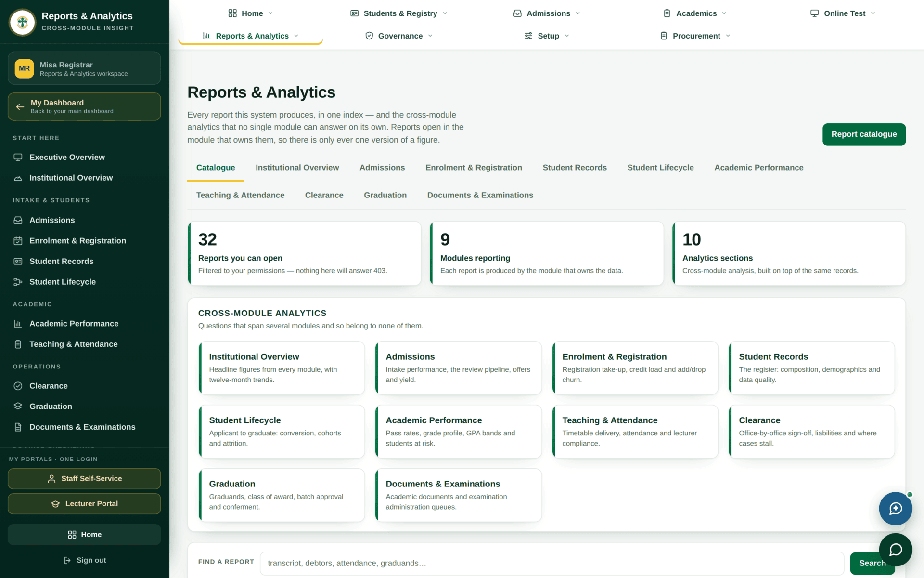Open the Academics menu item
924x578 pixels.
pyautogui.click(x=695, y=13)
